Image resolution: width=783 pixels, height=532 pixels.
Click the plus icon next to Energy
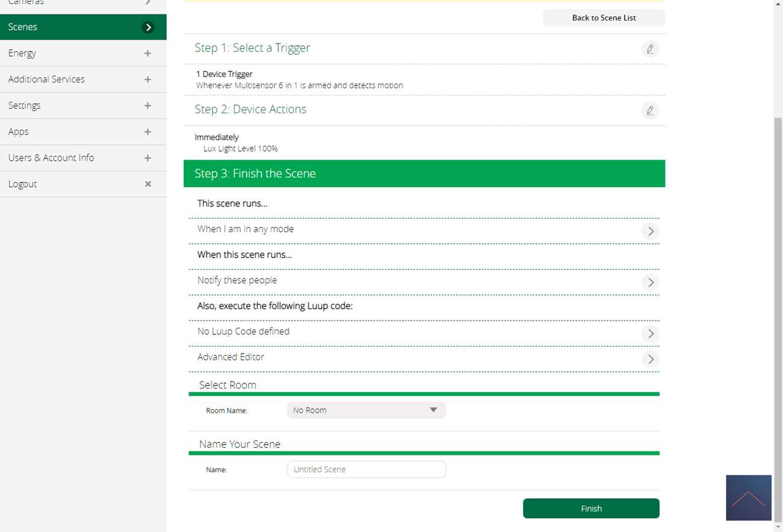[148, 53]
